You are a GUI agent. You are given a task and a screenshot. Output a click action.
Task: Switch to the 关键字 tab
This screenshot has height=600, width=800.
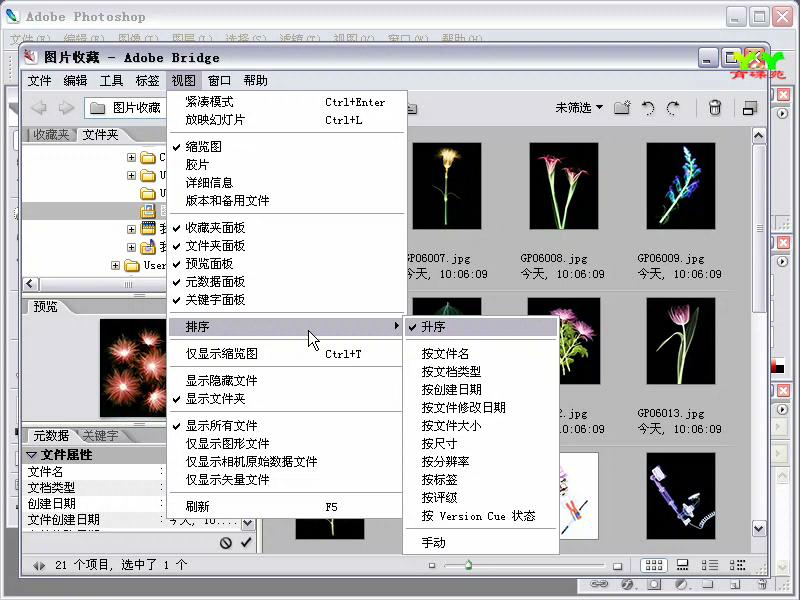point(101,436)
